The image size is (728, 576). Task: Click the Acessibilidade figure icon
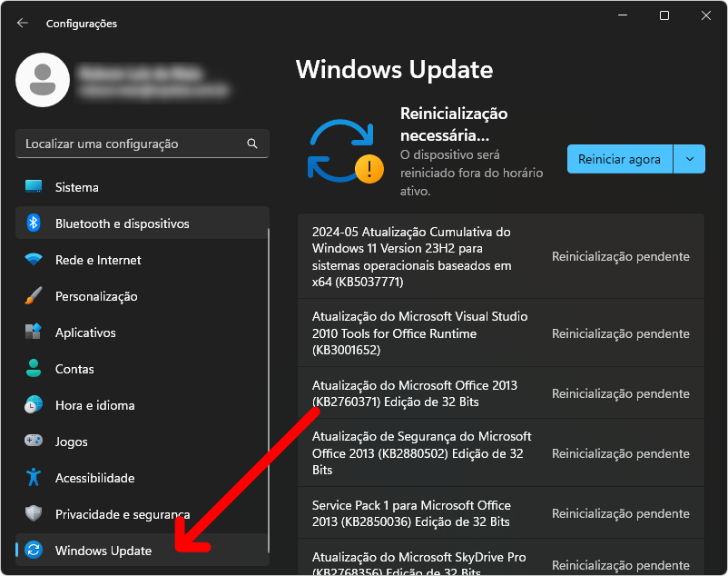coord(34,478)
